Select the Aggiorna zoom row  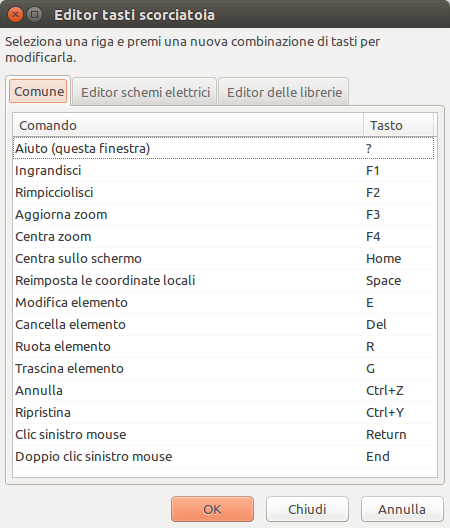click(x=224, y=214)
